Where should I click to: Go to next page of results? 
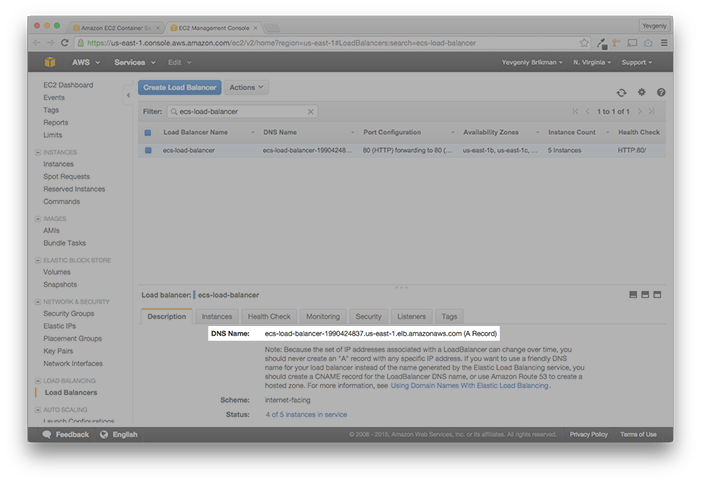click(640, 111)
